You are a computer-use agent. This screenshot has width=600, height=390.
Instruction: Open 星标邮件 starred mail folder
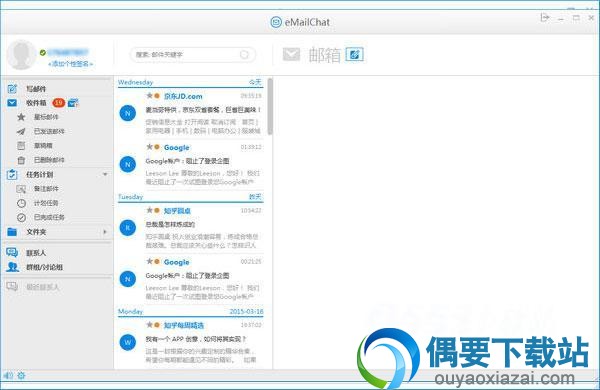click(21, 117)
